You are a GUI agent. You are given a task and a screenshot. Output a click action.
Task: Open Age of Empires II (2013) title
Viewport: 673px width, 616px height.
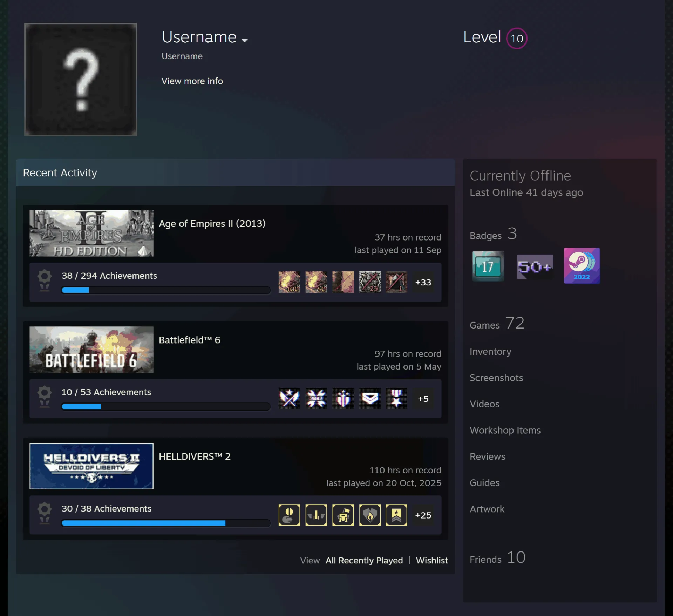(x=212, y=223)
